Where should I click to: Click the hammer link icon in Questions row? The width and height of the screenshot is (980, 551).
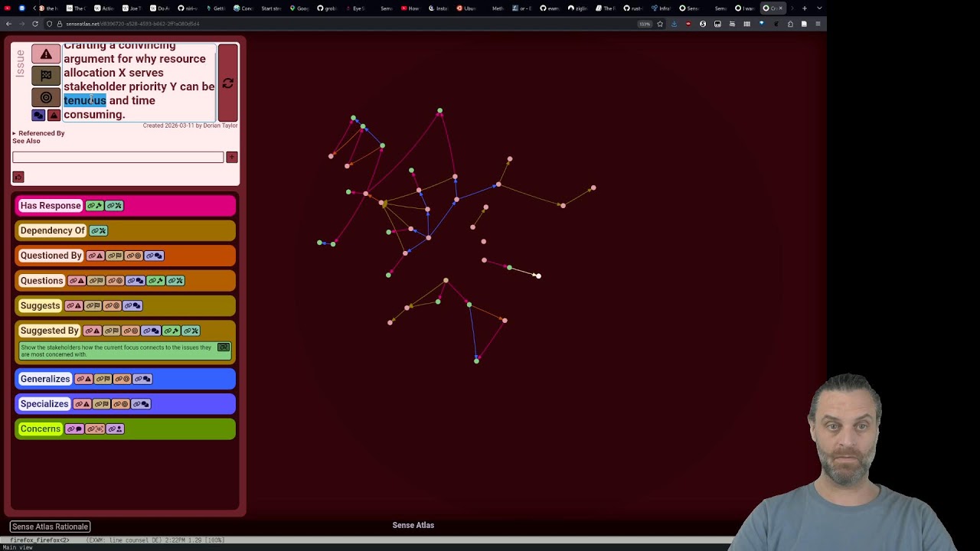point(155,281)
